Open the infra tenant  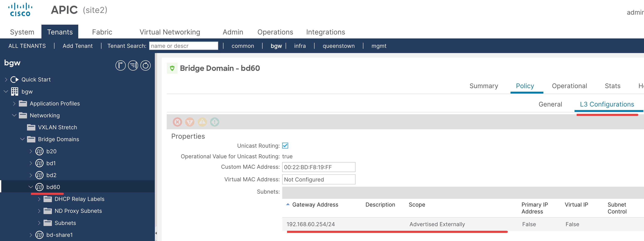tap(300, 46)
